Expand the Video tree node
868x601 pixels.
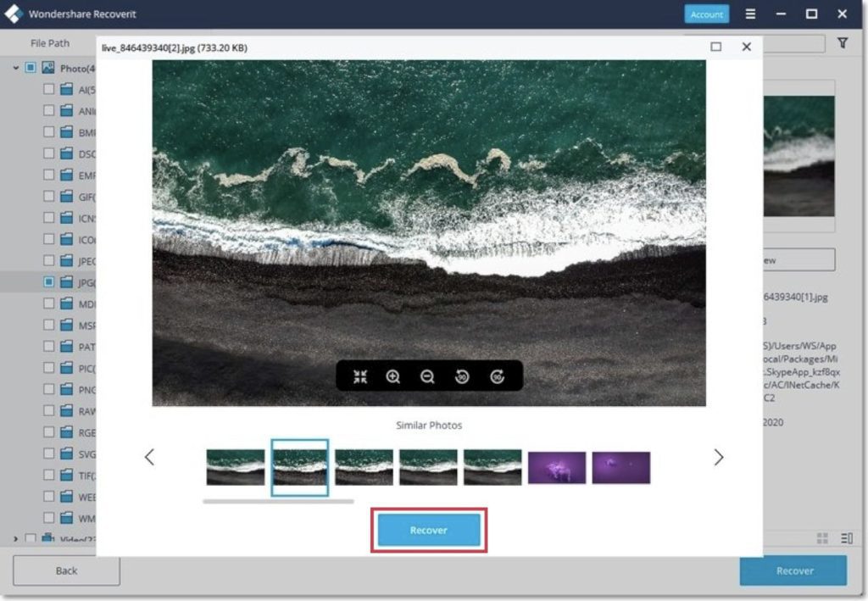point(16,538)
